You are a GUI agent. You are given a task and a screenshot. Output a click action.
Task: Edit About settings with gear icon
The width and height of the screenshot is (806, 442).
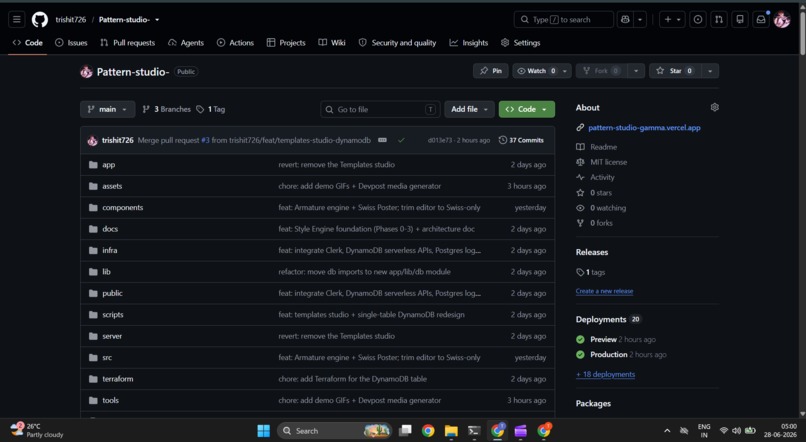pos(715,107)
